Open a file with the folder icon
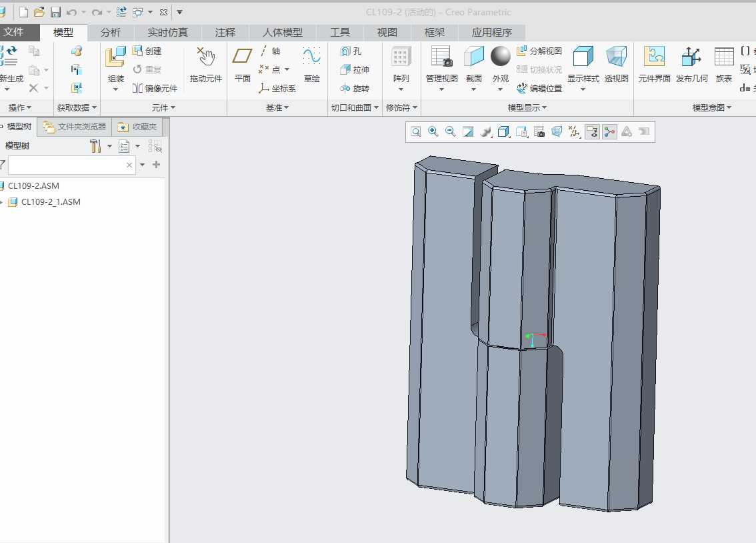Screen dimensions: 756x543 coord(39,12)
